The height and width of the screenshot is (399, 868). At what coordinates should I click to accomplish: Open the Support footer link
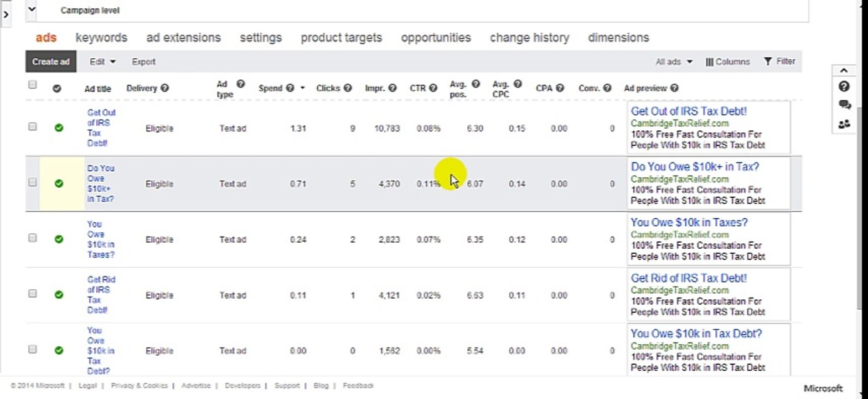(x=287, y=386)
